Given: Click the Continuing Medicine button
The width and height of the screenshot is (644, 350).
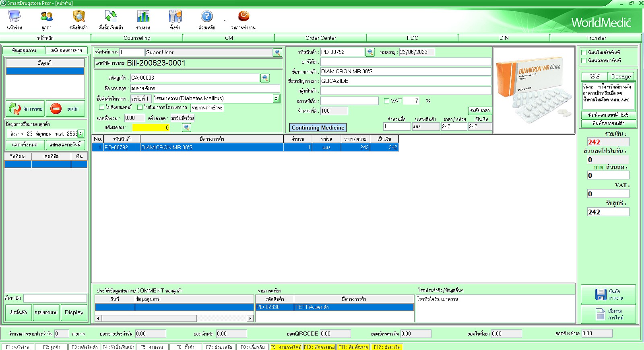Looking at the screenshot, I should tap(318, 128).
